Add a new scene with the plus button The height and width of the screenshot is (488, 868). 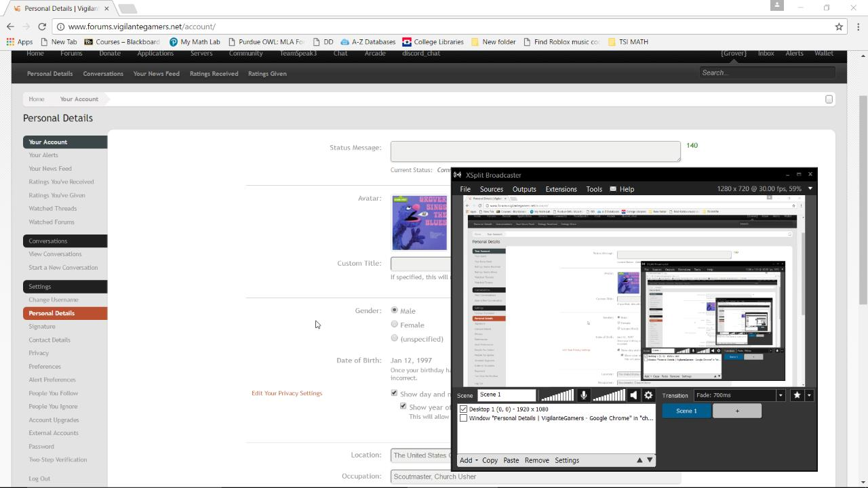[x=737, y=411]
